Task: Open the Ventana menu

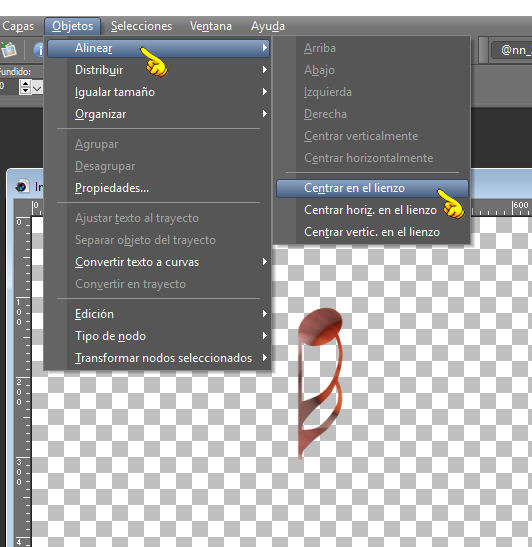Action: (x=211, y=26)
